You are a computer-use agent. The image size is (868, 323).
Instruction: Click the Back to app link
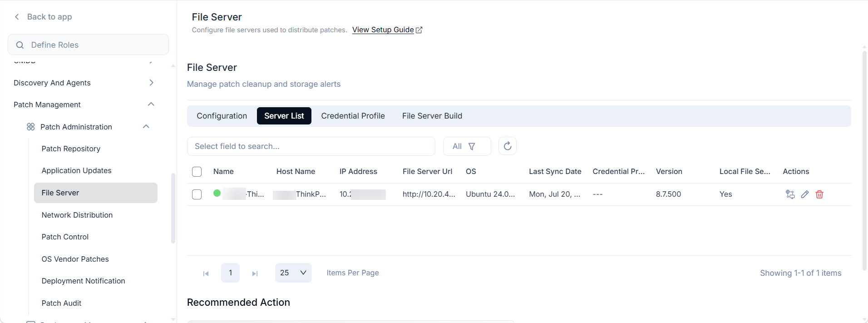point(49,17)
